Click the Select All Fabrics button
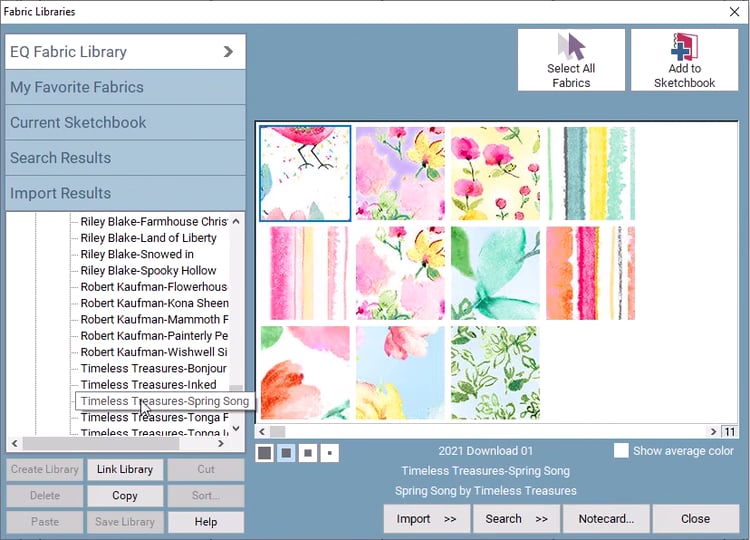 [x=571, y=60]
